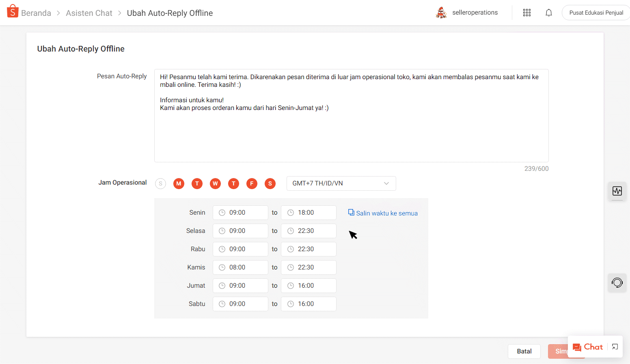This screenshot has height=364, width=630.
Task: Click the Shopee logo icon
Action: click(13, 11)
